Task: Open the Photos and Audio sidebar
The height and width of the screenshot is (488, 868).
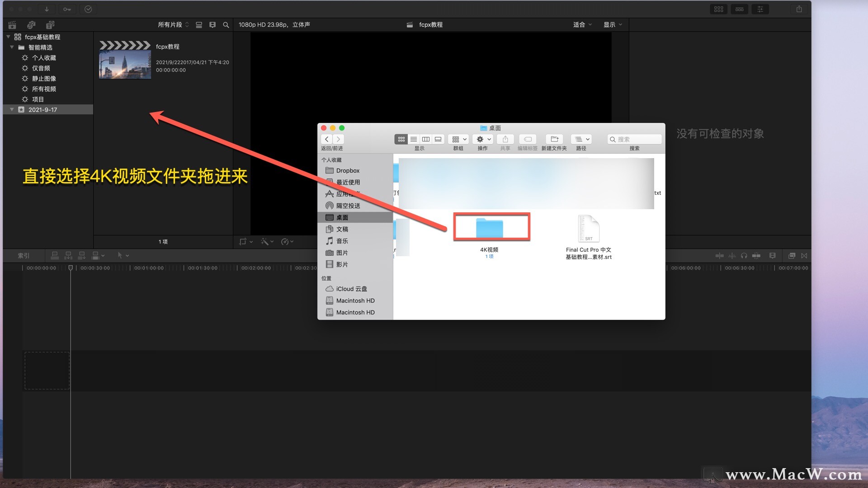Action: click(x=31, y=25)
